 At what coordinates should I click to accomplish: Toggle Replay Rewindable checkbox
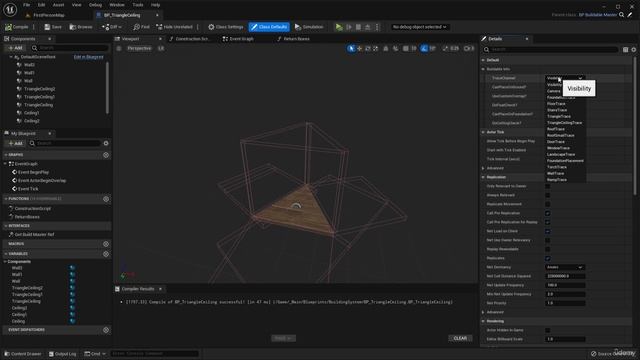[x=548, y=249]
